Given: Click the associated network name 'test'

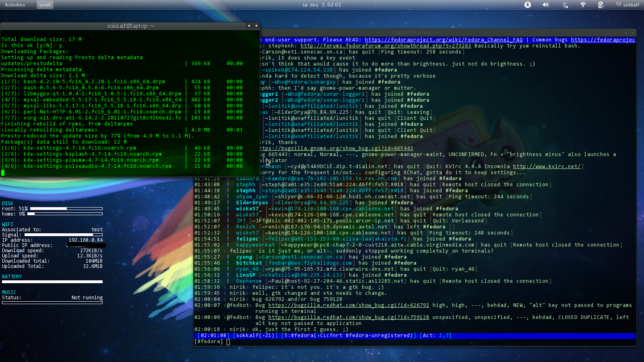Looking at the screenshot, I should pyautogui.click(x=97, y=230).
